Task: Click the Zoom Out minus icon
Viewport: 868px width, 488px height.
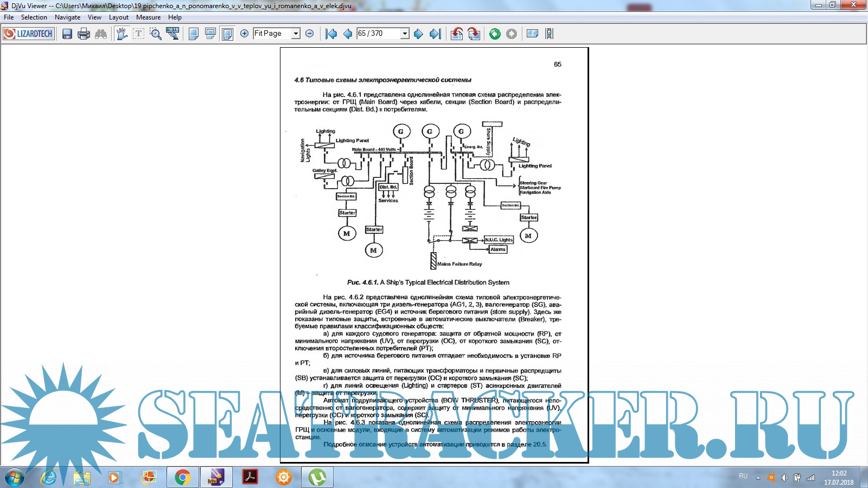Action: click(310, 34)
